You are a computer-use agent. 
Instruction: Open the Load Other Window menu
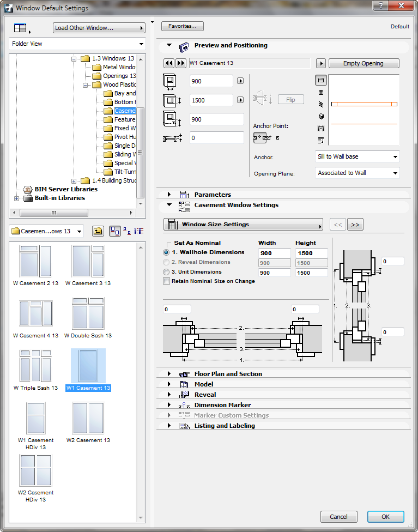pos(99,28)
